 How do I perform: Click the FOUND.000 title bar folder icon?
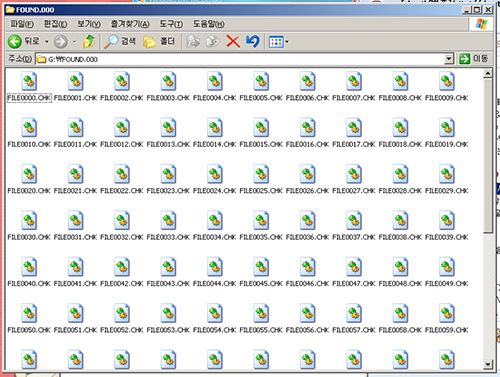click(10, 9)
